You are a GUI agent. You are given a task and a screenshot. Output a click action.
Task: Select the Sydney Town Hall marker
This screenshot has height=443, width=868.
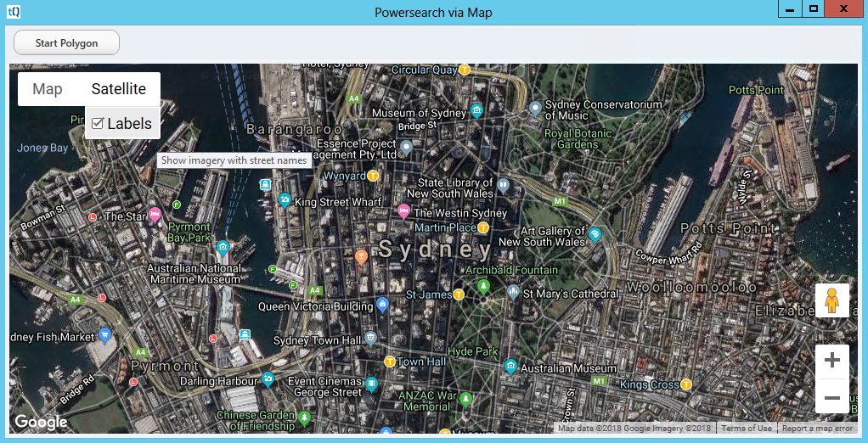(x=371, y=337)
